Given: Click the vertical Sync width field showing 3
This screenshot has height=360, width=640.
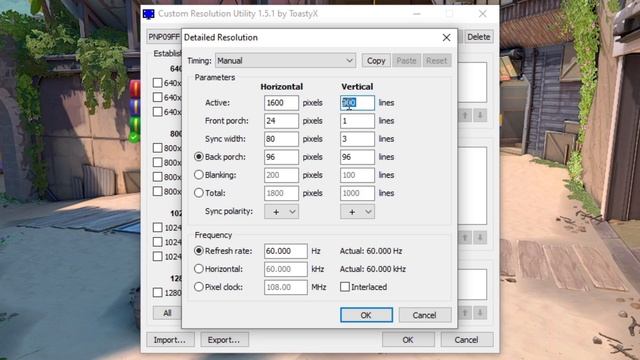Looking at the screenshot, I should (x=357, y=139).
